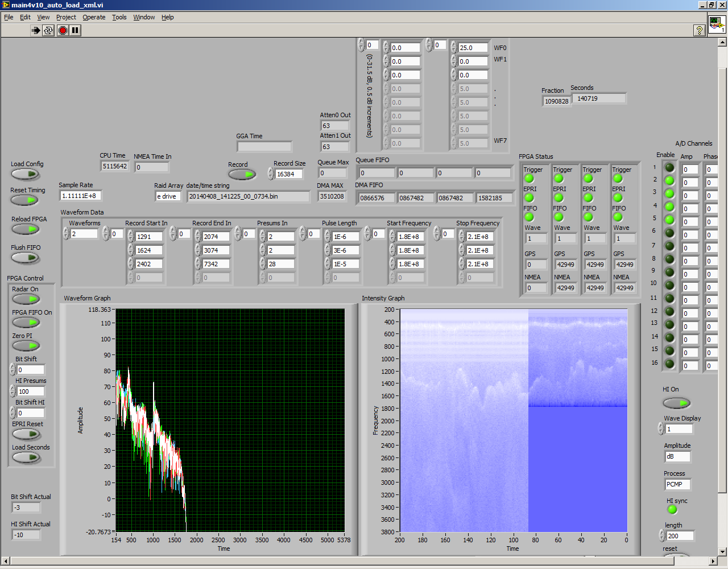Click the HI sync indicator LED
The width and height of the screenshot is (728, 569).
pyautogui.click(x=672, y=510)
